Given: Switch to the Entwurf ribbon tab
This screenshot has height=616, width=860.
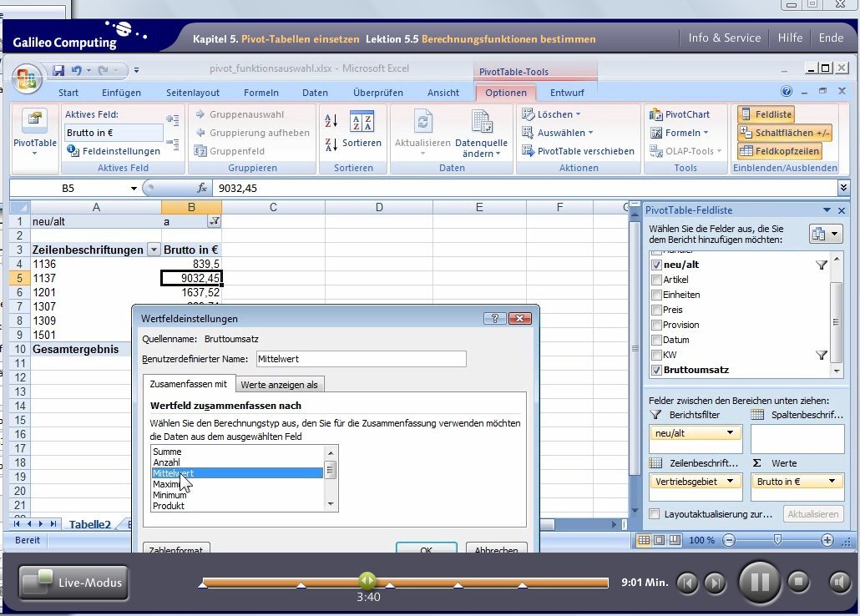Looking at the screenshot, I should coord(567,93).
